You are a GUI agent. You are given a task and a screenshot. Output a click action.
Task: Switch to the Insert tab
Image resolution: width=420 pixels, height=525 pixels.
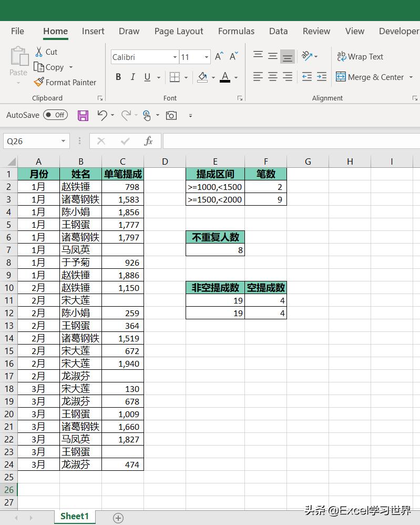point(93,31)
